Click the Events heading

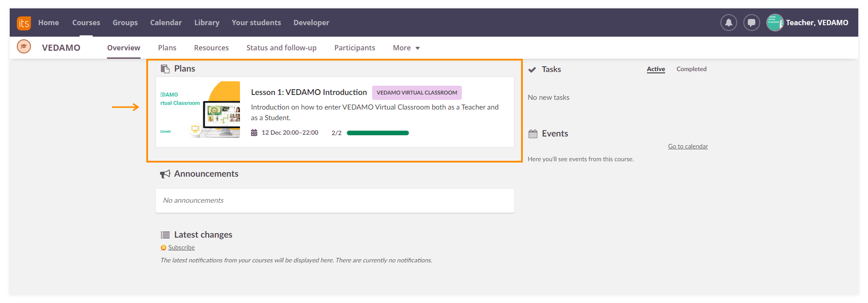[x=555, y=134]
